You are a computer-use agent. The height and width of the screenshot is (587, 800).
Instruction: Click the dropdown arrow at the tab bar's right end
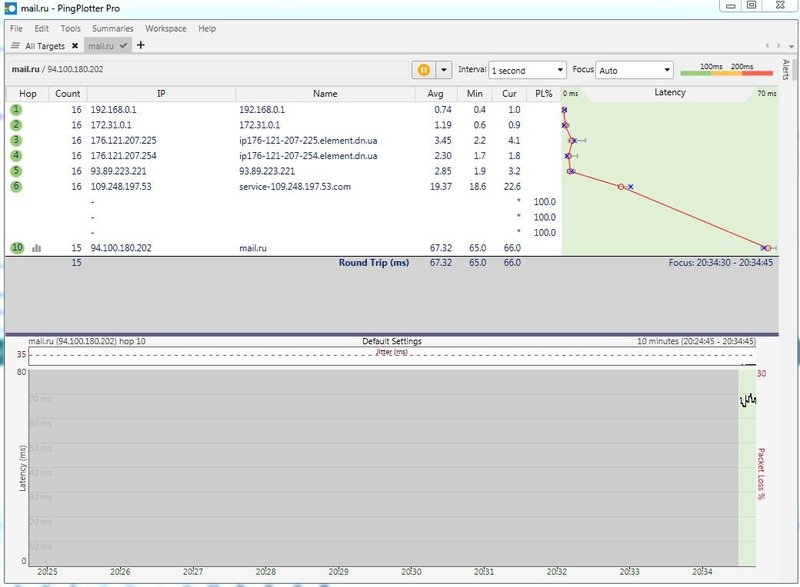(x=791, y=46)
